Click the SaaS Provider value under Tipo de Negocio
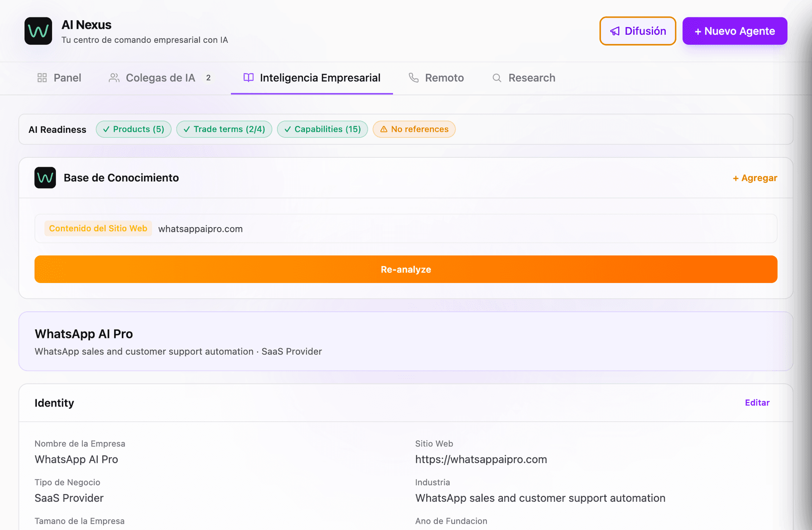Viewport: 812px width, 530px height. point(69,498)
